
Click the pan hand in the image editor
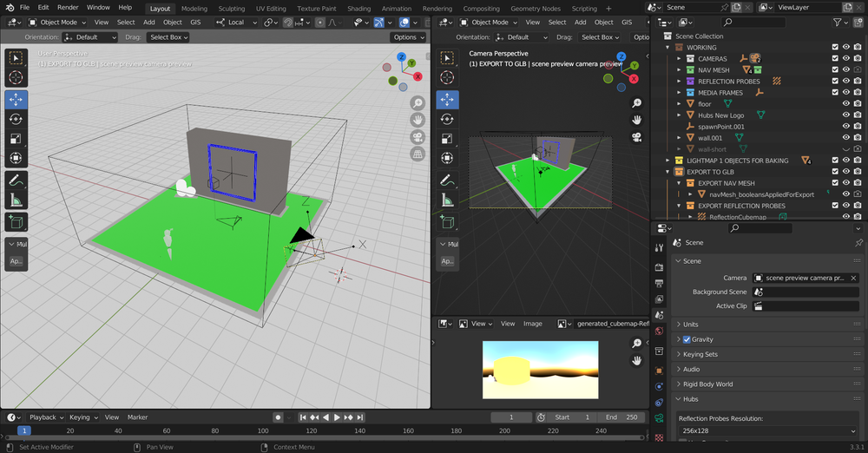pyautogui.click(x=637, y=360)
